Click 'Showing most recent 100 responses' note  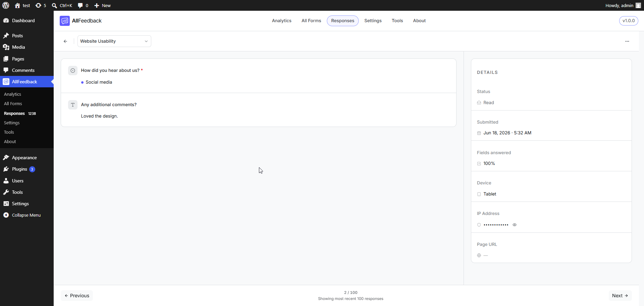click(351, 299)
